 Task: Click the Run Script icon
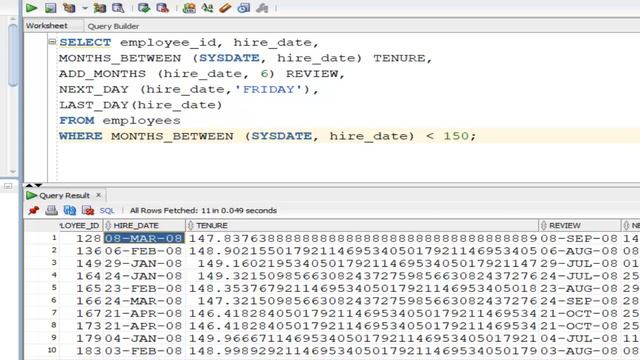tap(51, 8)
